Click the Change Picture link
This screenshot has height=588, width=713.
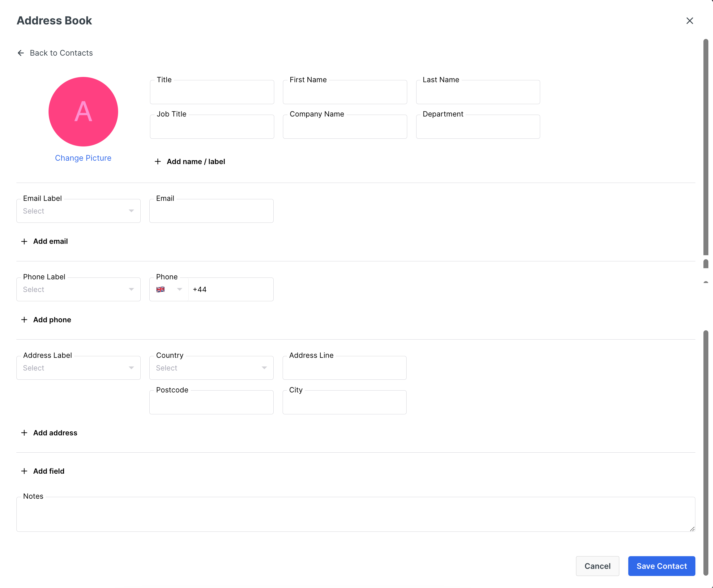pos(83,158)
